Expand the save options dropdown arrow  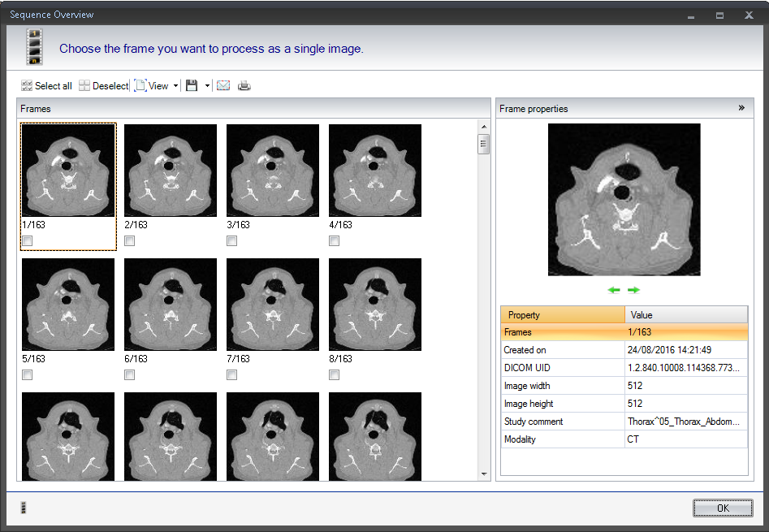[207, 86]
